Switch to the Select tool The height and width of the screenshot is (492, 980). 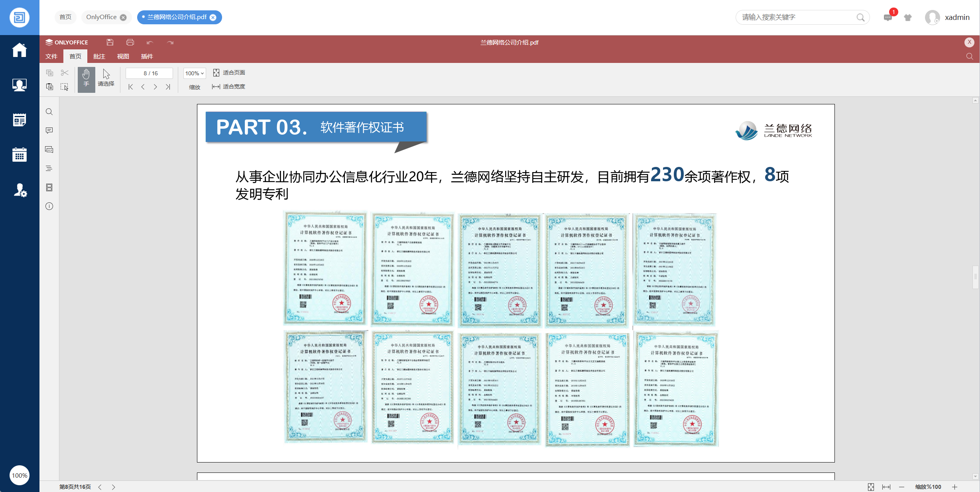pos(106,78)
